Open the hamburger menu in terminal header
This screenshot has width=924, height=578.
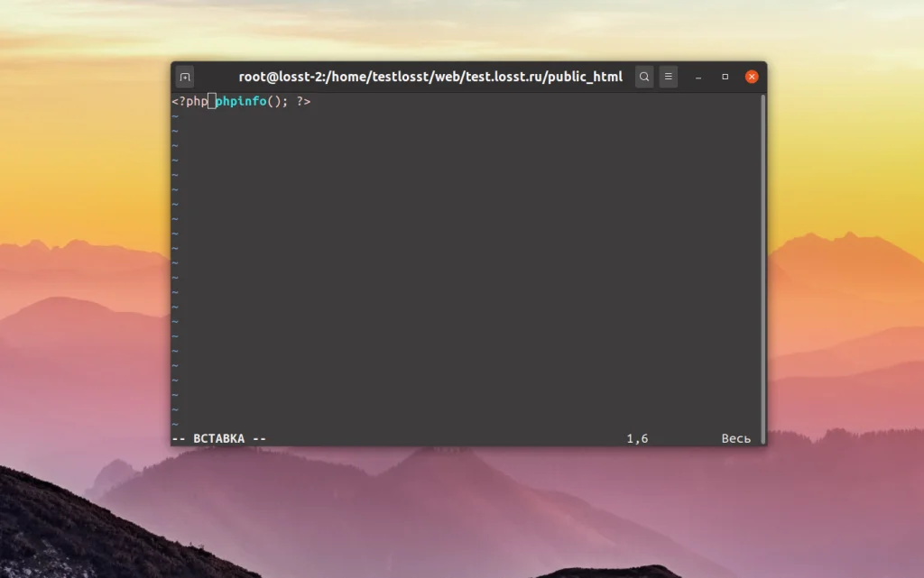click(669, 77)
